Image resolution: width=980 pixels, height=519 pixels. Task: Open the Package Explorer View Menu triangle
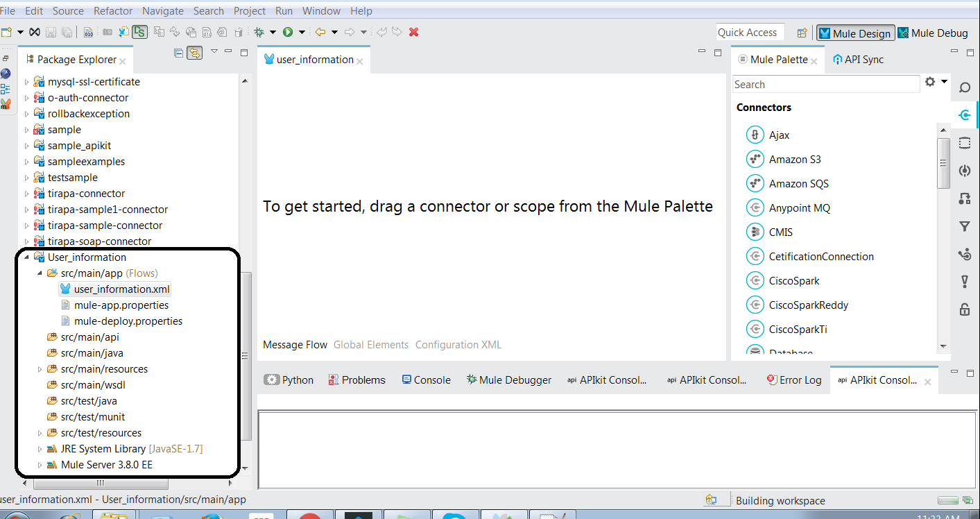(214, 51)
